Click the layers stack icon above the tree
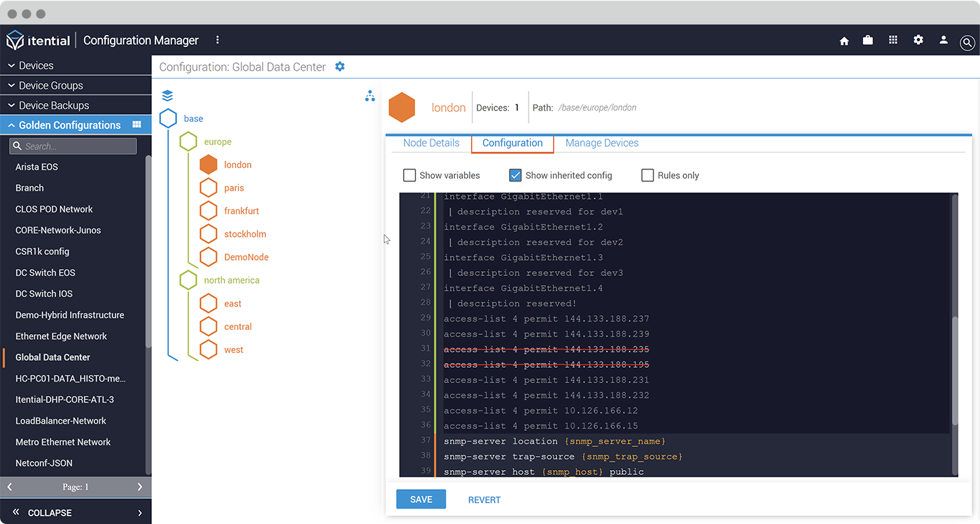 (167, 95)
